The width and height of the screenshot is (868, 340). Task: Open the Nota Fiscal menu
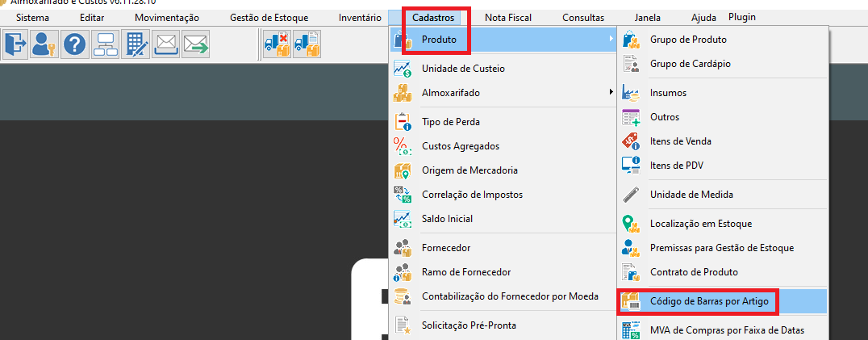point(508,18)
